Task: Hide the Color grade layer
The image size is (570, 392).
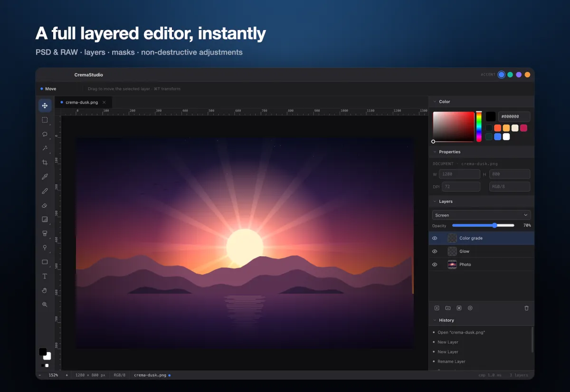Action: coord(435,238)
